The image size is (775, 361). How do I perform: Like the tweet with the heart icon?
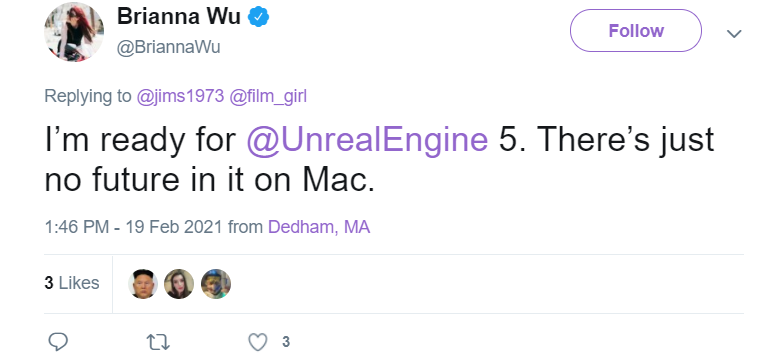(258, 342)
